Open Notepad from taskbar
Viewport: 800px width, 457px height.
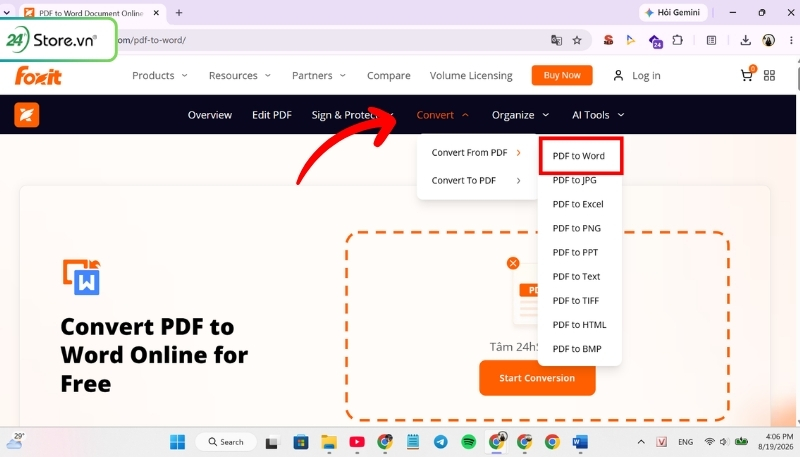click(413, 442)
